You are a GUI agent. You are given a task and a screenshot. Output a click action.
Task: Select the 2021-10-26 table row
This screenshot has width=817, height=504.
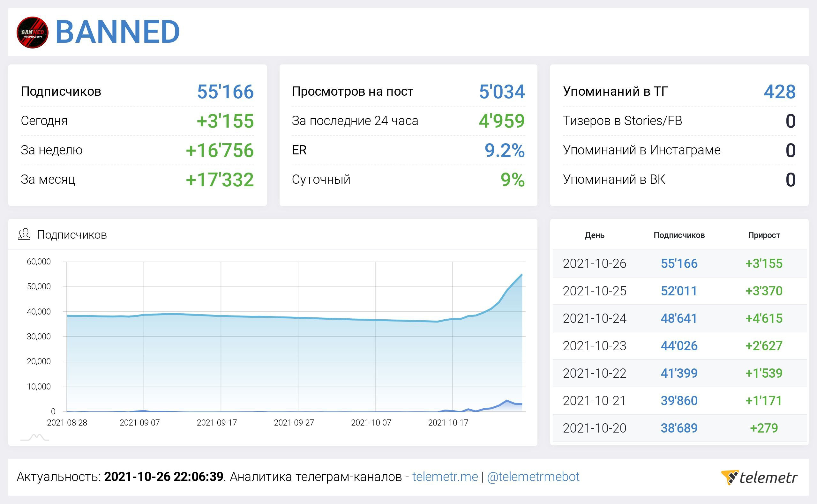click(x=594, y=264)
